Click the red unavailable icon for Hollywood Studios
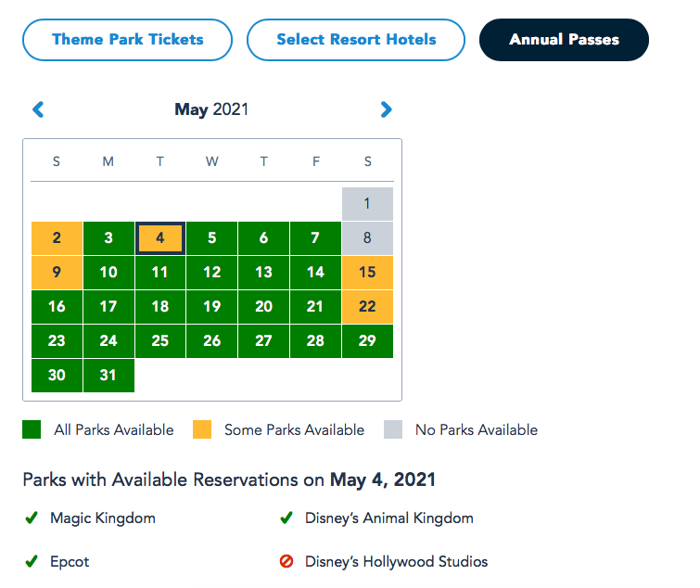This screenshot has width=700, height=588. tap(286, 561)
